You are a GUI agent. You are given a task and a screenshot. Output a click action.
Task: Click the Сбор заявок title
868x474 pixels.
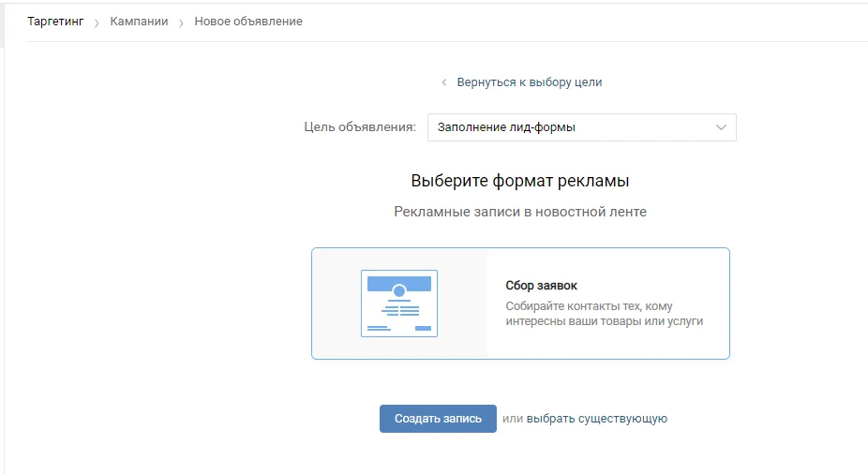pyautogui.click(x=541, y=286)
